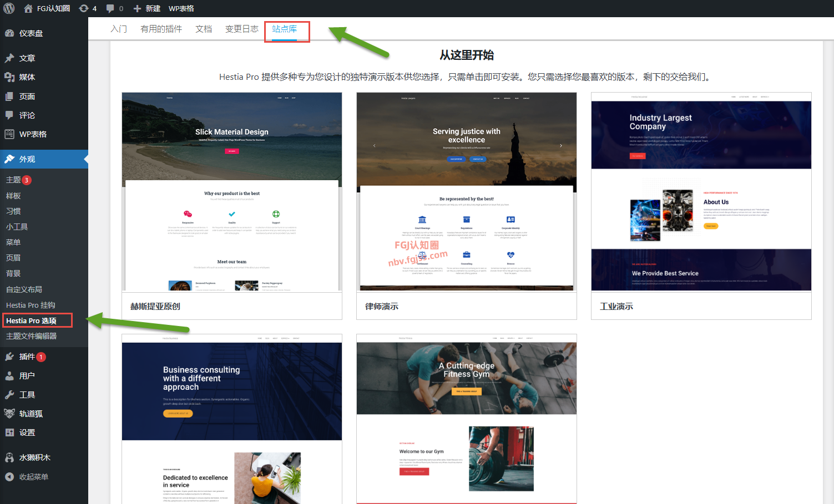
Task: Open WP表格 in the top admin bar
Action: tap(181, 8)
